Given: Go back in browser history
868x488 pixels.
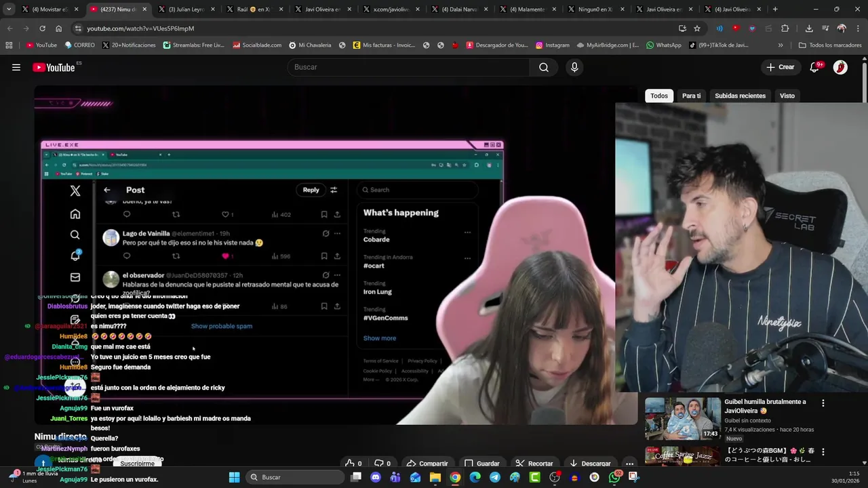Looking at the screenshot, I should click(9, 28).
